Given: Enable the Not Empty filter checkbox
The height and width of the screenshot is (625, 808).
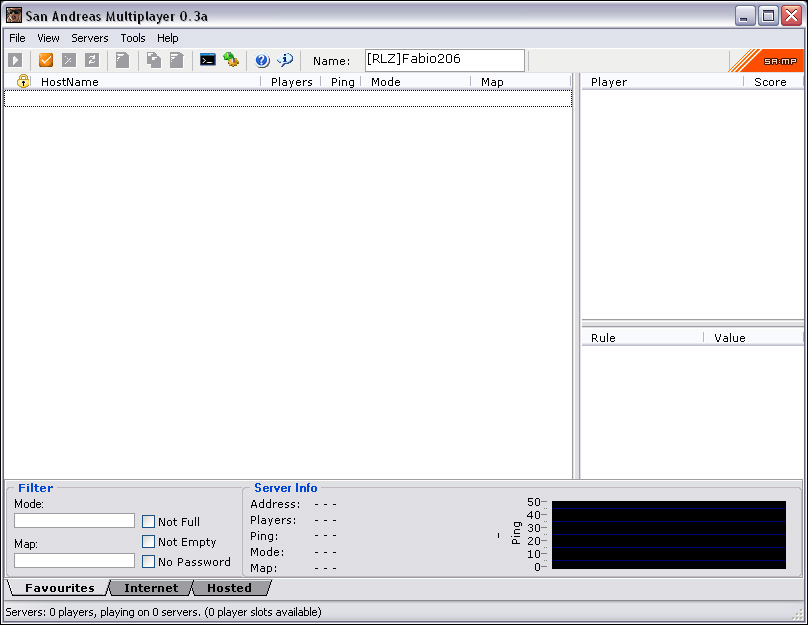Looking at the screenshot, I should tap(148, 542).
